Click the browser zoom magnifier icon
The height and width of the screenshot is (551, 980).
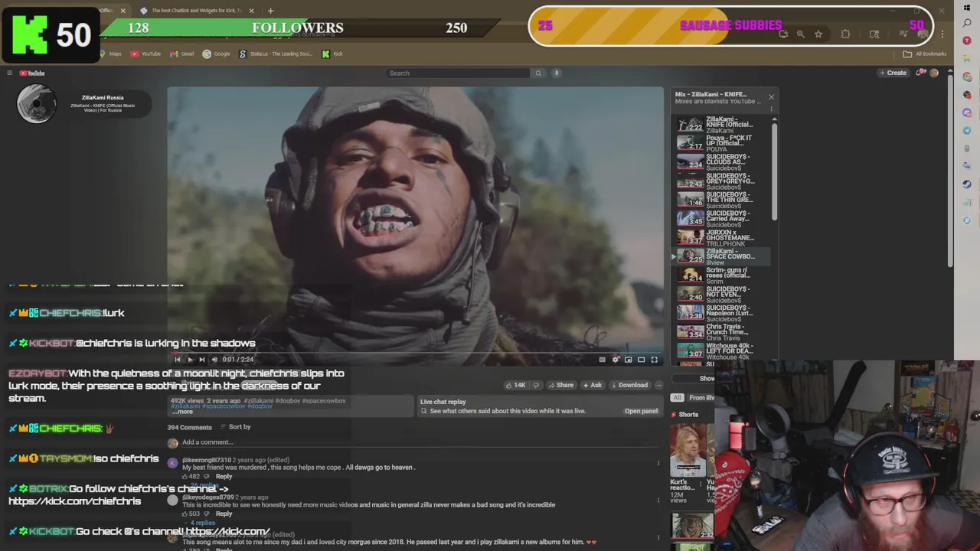click(800, 34)
